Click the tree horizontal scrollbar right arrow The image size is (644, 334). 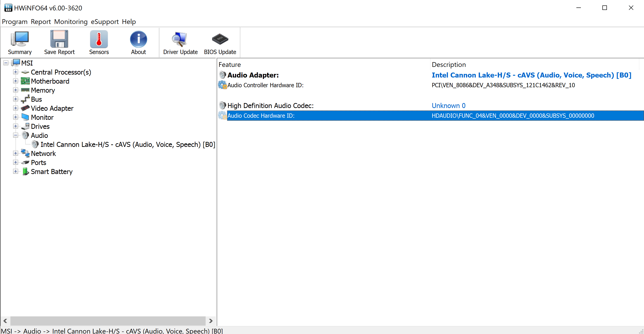(x=211, y=321)
